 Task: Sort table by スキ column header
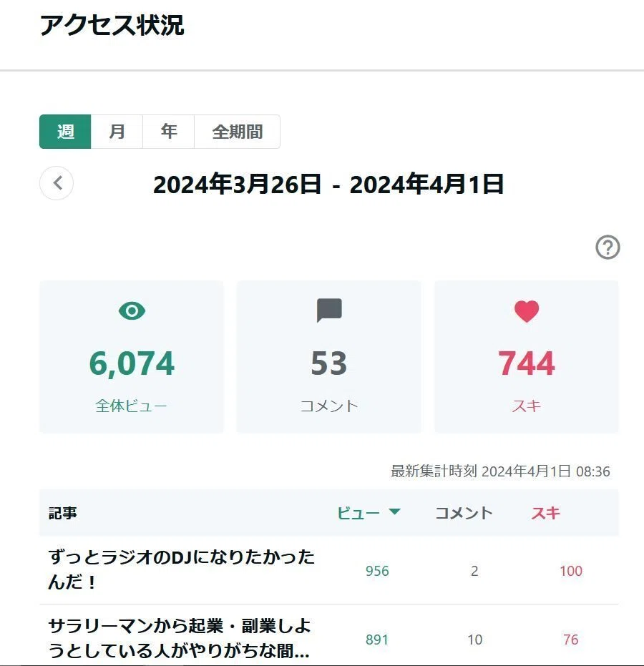545,513
